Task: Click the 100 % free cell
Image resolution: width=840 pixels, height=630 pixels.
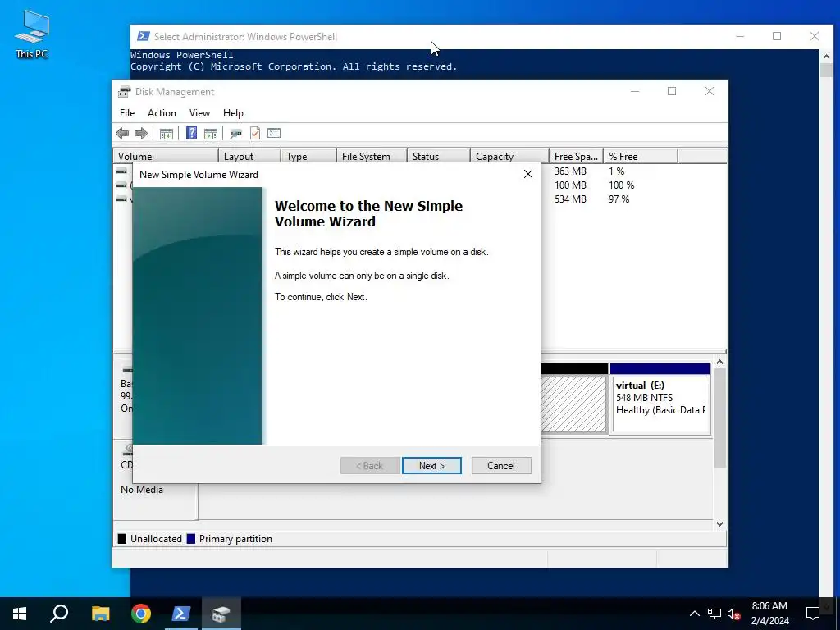Action: click(x=622, y=185)
